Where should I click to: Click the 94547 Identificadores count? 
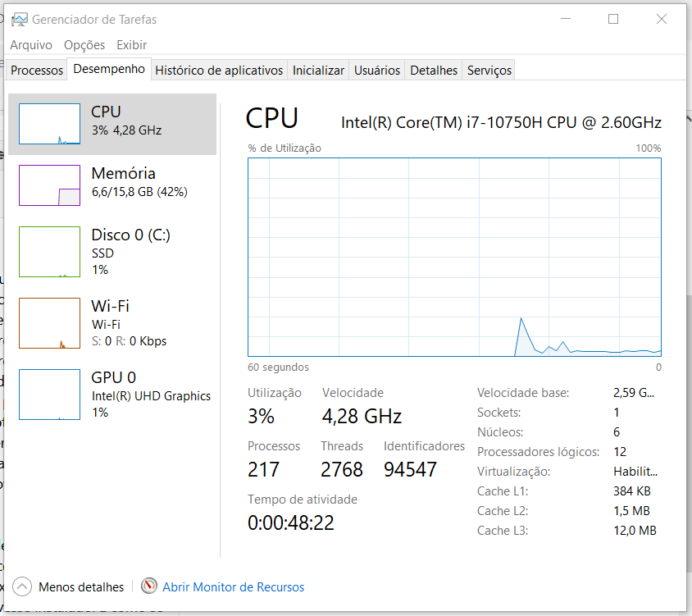click(410, 469)
